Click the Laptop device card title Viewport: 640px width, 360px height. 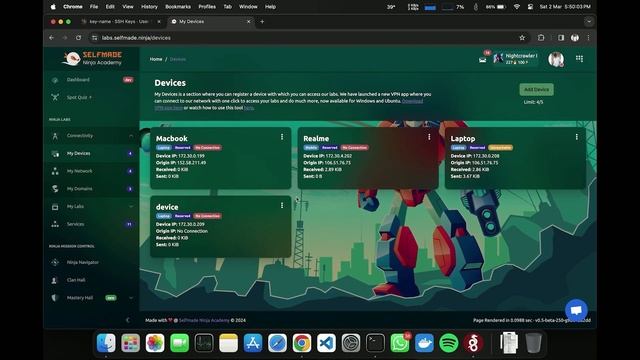pos(462,138)
